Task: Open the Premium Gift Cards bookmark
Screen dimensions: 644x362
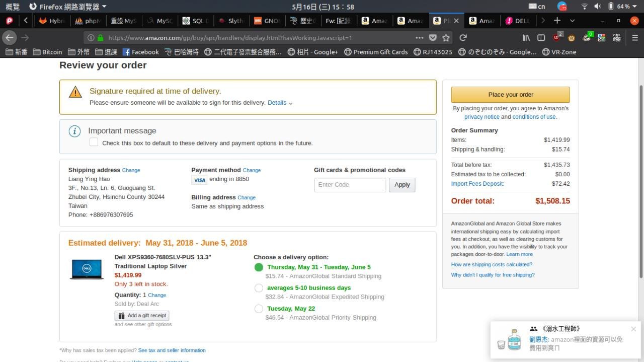Action: coord(375,52)
